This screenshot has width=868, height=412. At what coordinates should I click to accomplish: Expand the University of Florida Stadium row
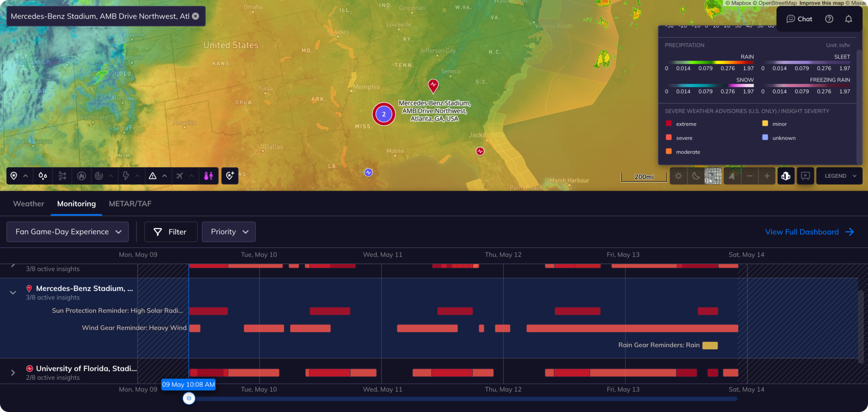(x=13, y=373)
